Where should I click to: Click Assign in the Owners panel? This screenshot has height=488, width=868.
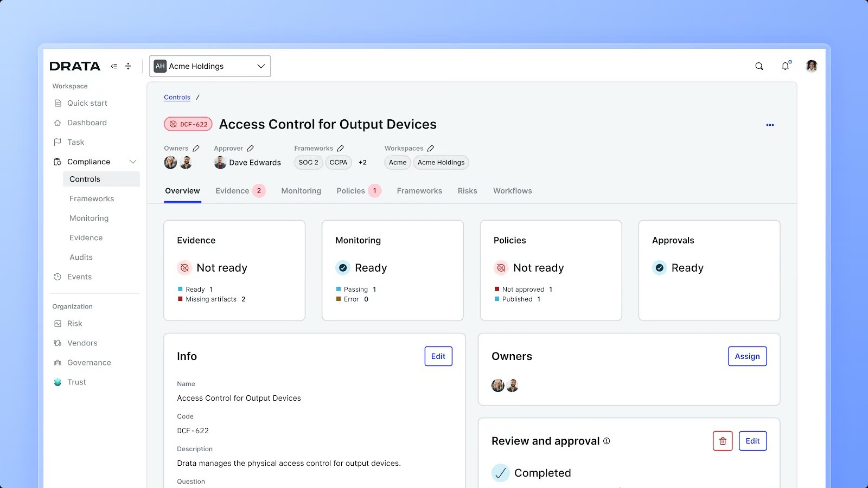click(748, 356)
